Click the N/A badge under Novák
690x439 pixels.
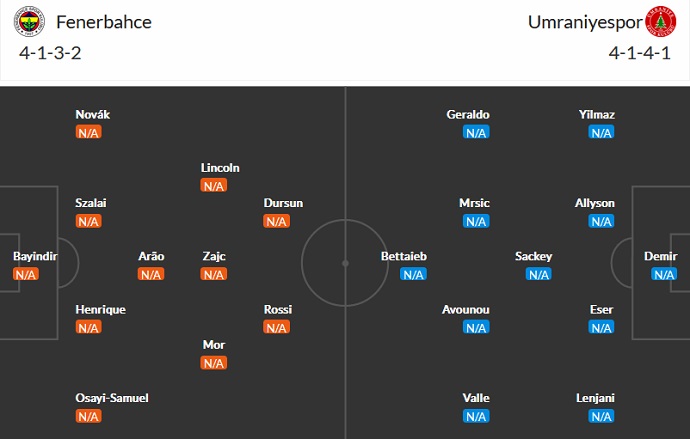89,132
